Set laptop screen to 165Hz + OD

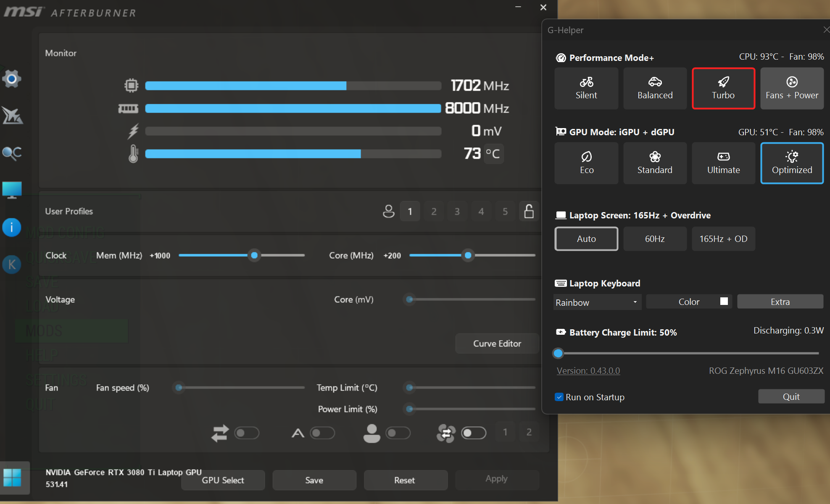723,239
